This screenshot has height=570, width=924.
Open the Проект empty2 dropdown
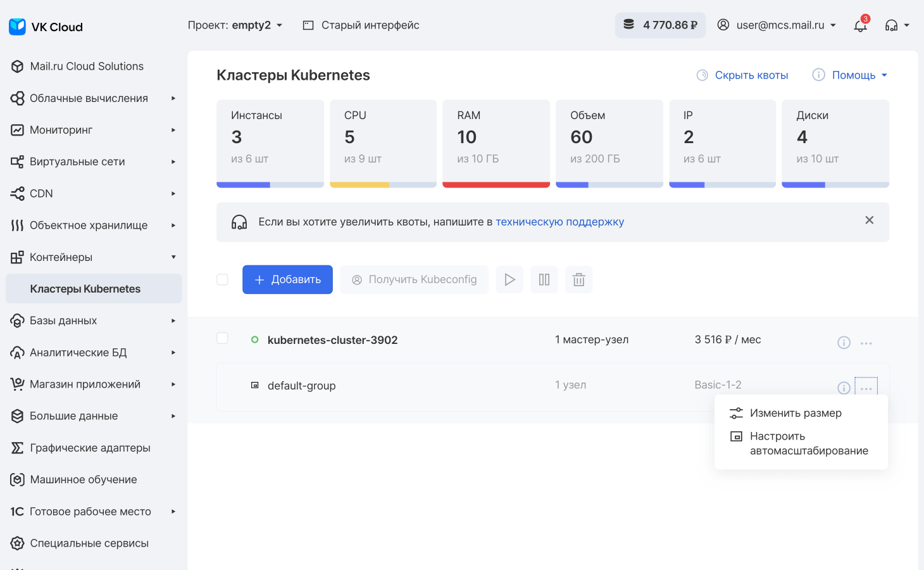(235, 25)
